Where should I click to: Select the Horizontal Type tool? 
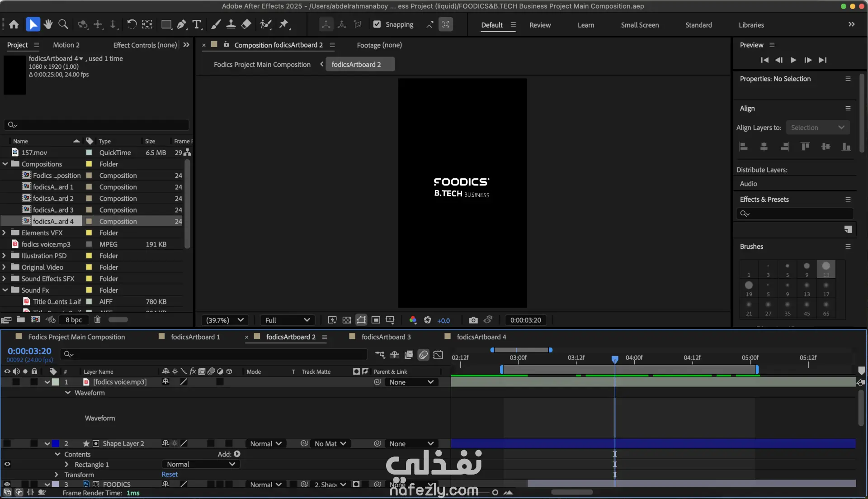(197, 24)
